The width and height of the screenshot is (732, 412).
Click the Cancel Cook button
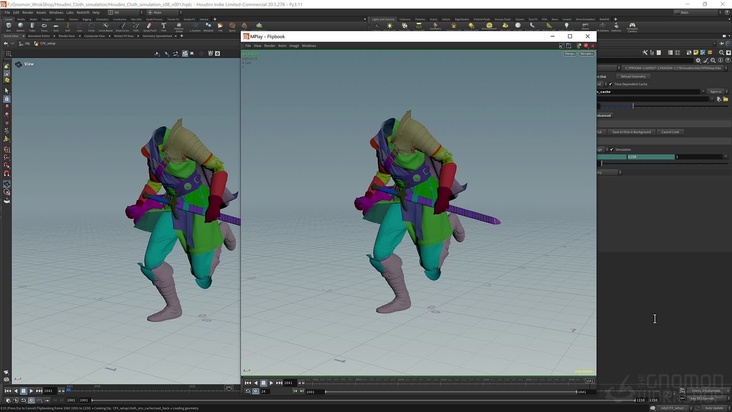tap(670, 132)
